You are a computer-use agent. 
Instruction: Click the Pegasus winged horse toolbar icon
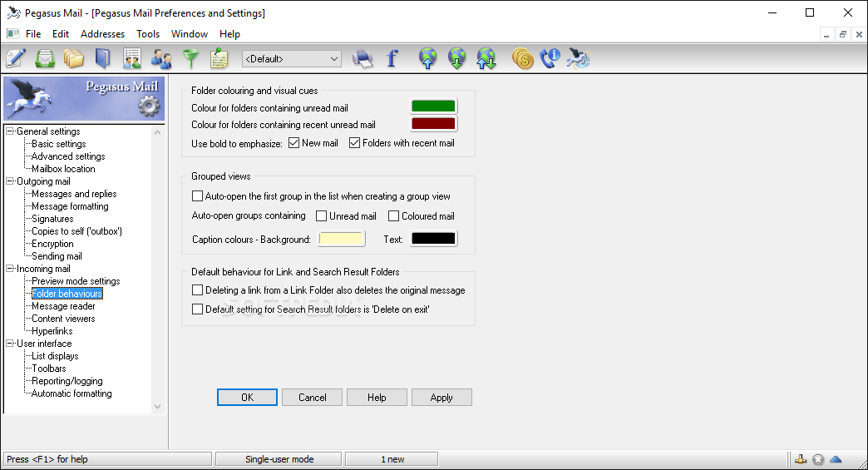[579, 58]
